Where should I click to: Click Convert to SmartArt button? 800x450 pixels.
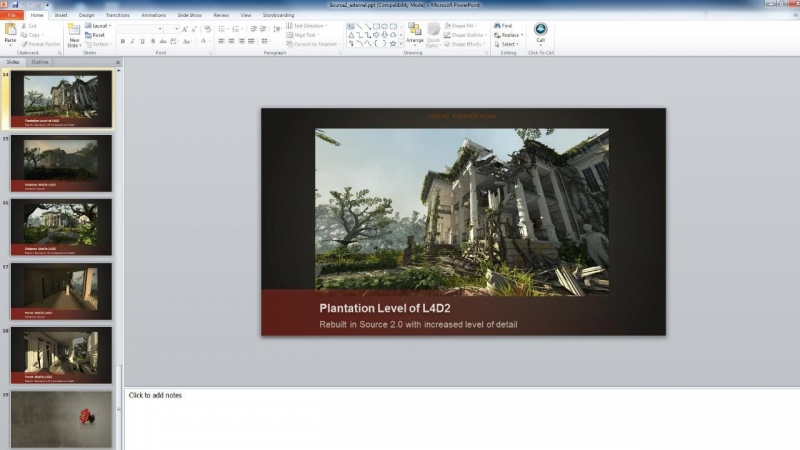[312, 44]
